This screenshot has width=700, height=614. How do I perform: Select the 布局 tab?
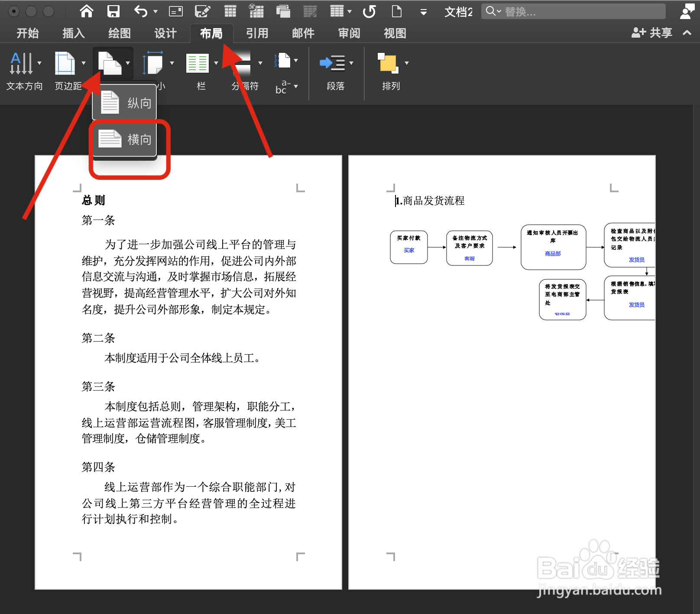pyautogui.click(x=211, y=33)
